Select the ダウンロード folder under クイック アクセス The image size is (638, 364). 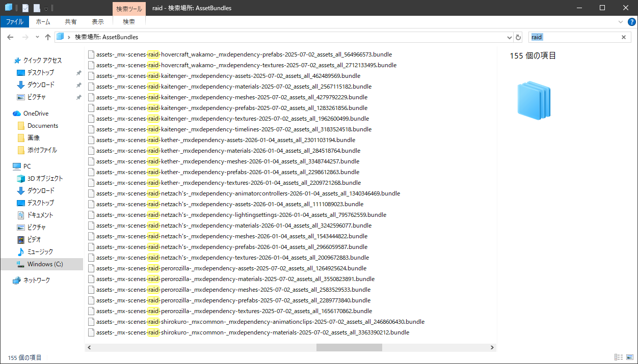click(x=41, y=85)
